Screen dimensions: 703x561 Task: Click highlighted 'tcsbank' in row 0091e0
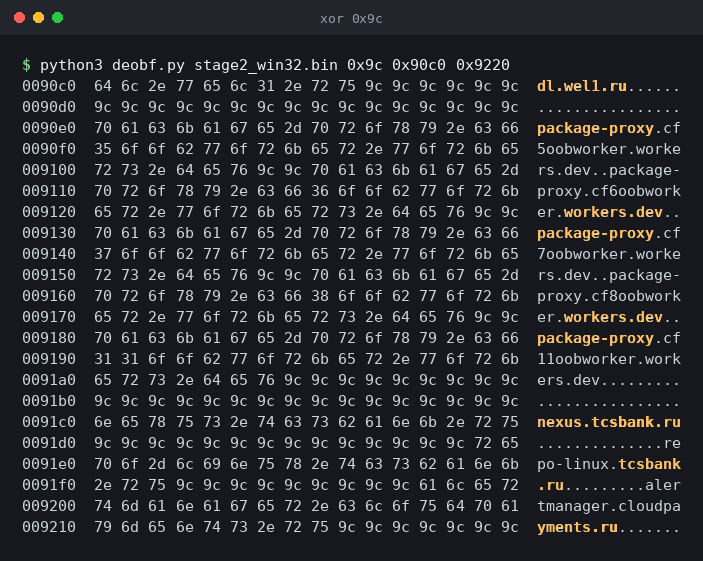click(x=649, y=464)
